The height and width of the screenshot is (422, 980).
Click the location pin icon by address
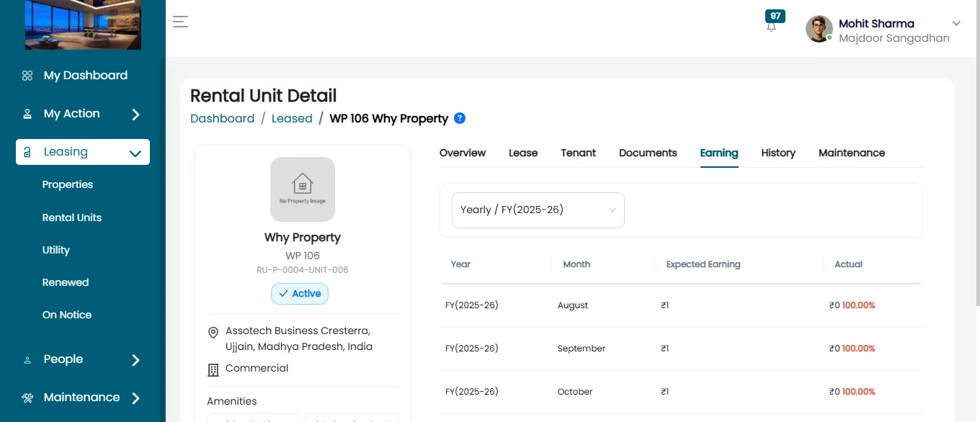point(213,333)
